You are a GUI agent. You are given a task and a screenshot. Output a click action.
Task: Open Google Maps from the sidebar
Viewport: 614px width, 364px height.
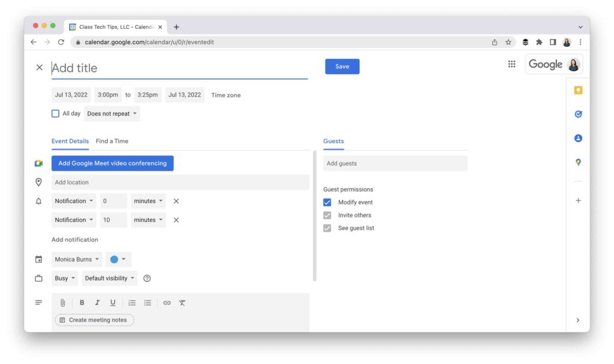pyautogui.click(x=577, y=162)
